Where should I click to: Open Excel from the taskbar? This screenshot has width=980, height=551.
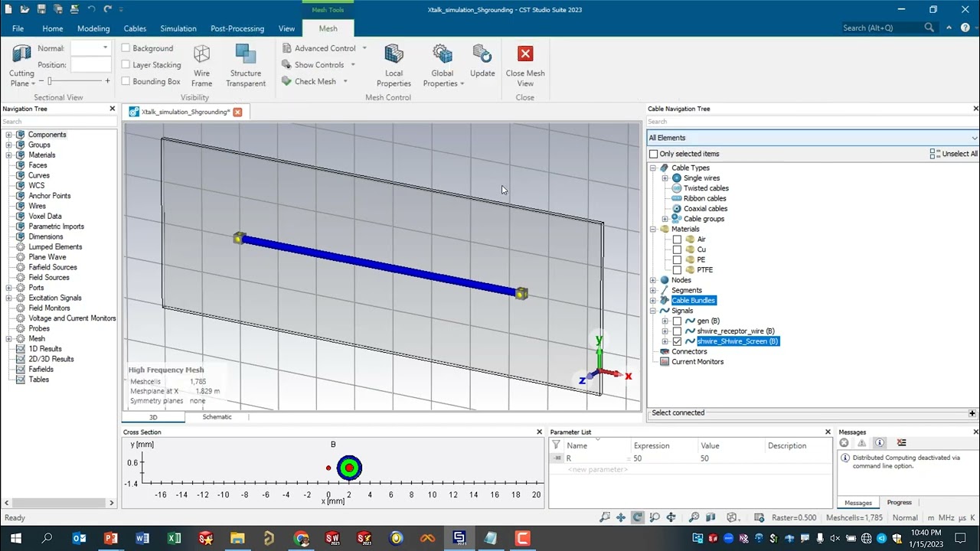pyautogui.click(x=174, y=538)
